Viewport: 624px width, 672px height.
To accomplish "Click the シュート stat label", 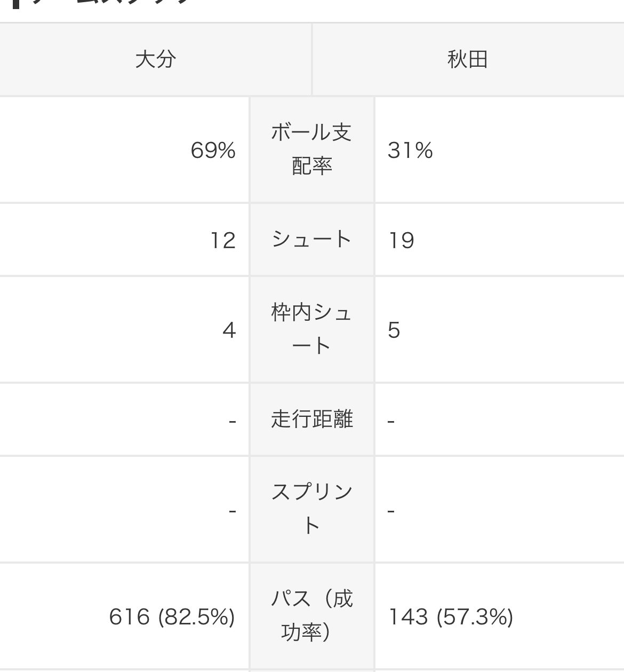I will (311, 239).
